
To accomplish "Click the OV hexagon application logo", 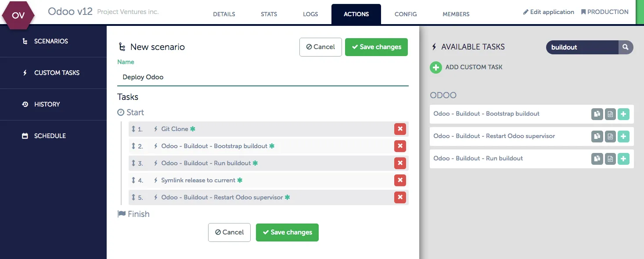I will (18, 15).
